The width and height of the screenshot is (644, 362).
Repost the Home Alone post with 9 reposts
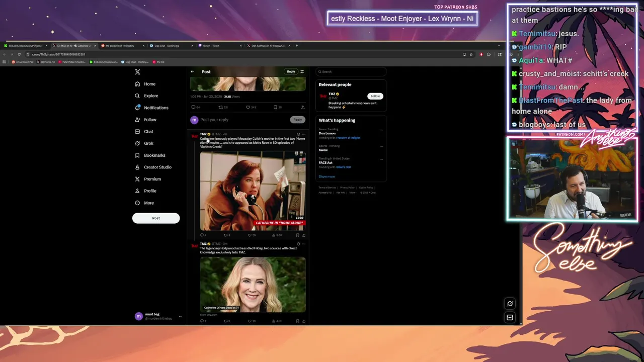tap(227, 235)
